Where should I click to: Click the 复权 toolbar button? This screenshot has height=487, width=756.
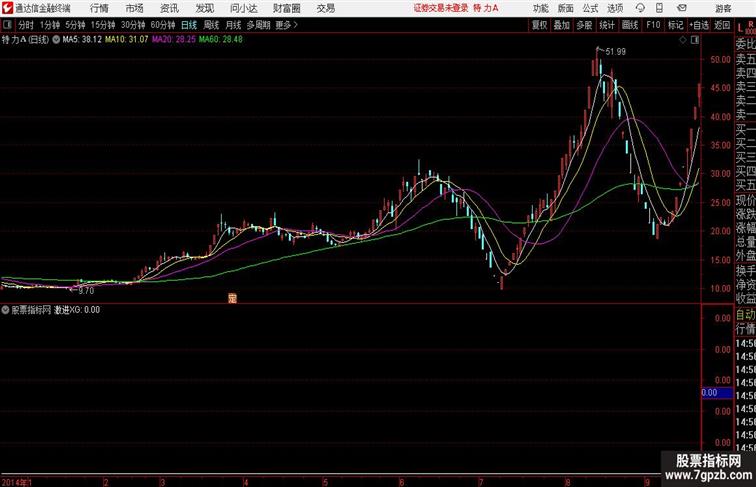(540, 25)
